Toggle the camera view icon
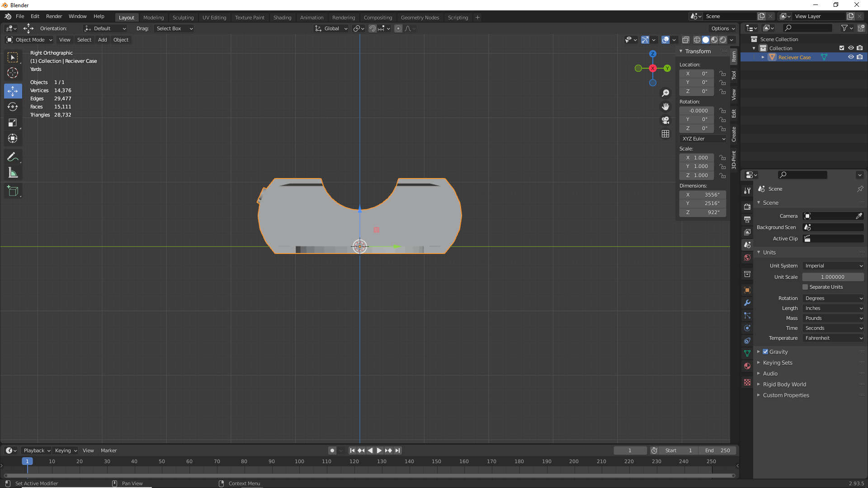Viewport: 868px width, 488px height. tap(665, 120)
